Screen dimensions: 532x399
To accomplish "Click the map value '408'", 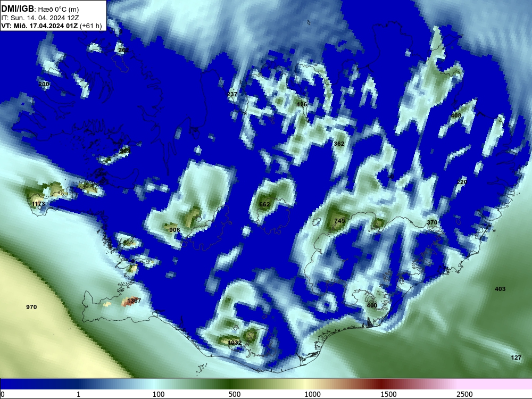I will click(456, 115).
